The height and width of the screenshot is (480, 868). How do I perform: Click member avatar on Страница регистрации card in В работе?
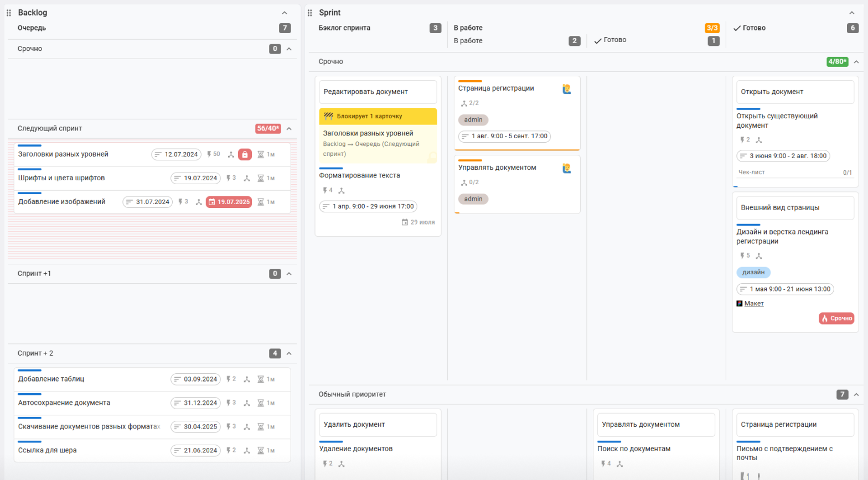(567, 89)
